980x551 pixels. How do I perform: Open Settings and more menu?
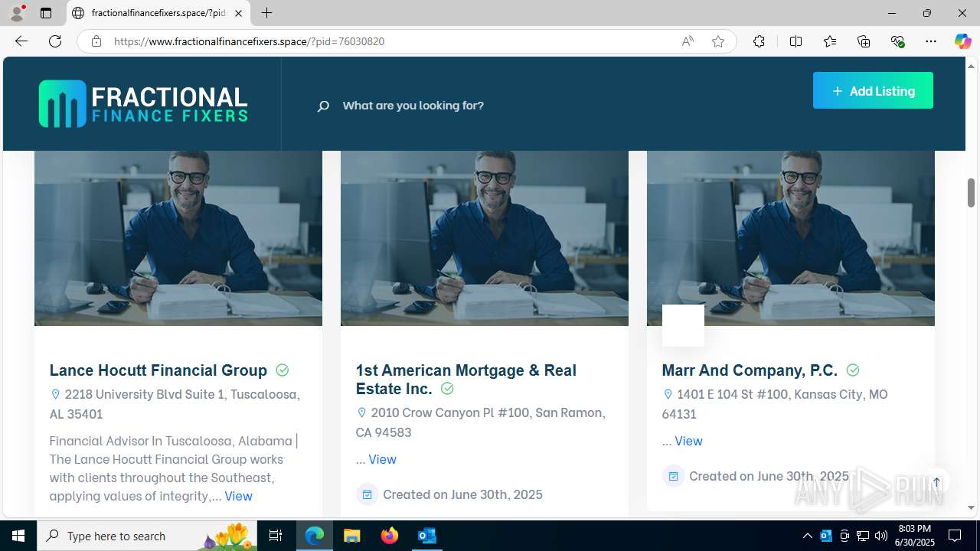[x=931, y=41]
